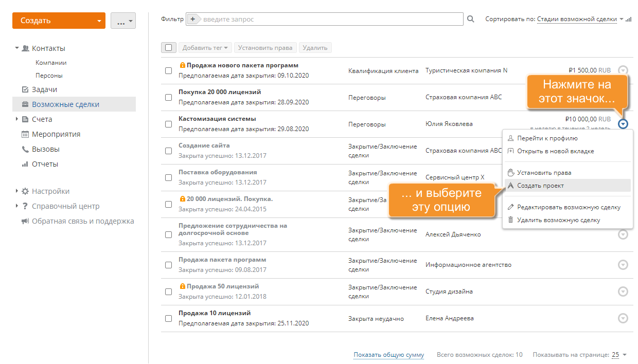Open the ellipsis more-actions dropdown
638x364 pixels.
(123, 21)
